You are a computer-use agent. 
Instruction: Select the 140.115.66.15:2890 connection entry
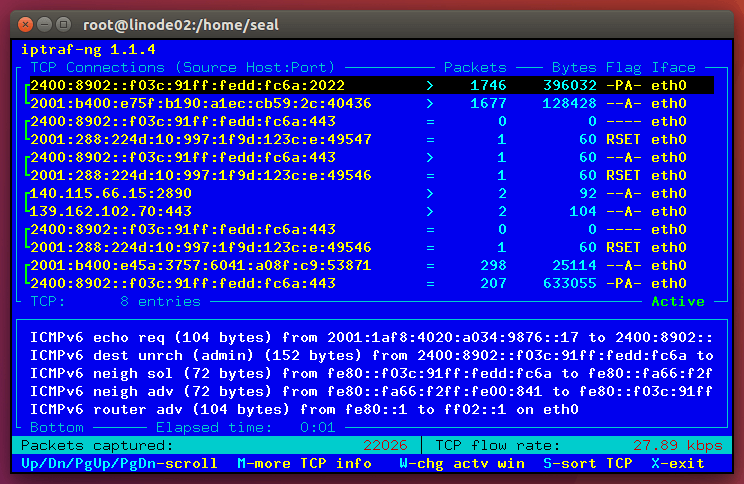[x=110, y=193]
